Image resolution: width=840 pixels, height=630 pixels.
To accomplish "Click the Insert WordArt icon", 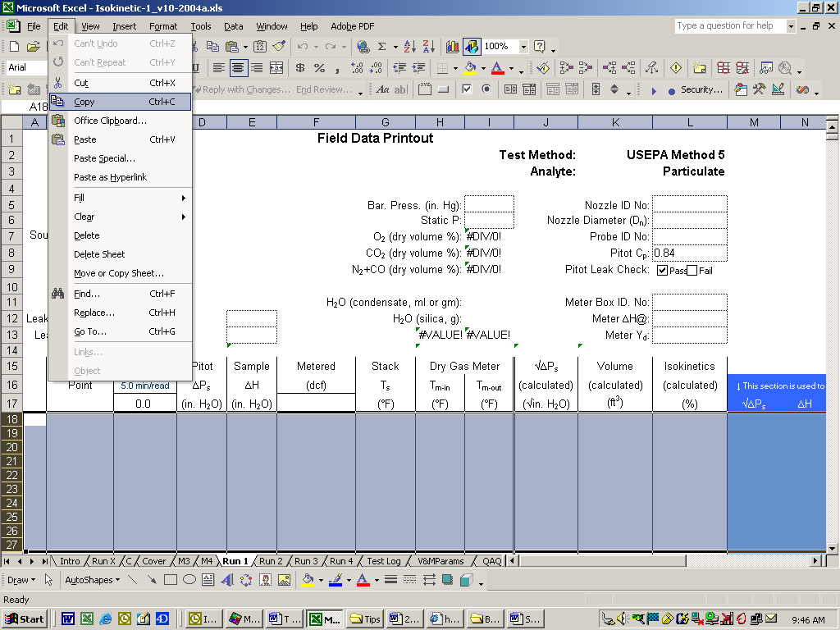I will (x=227, y=580).
